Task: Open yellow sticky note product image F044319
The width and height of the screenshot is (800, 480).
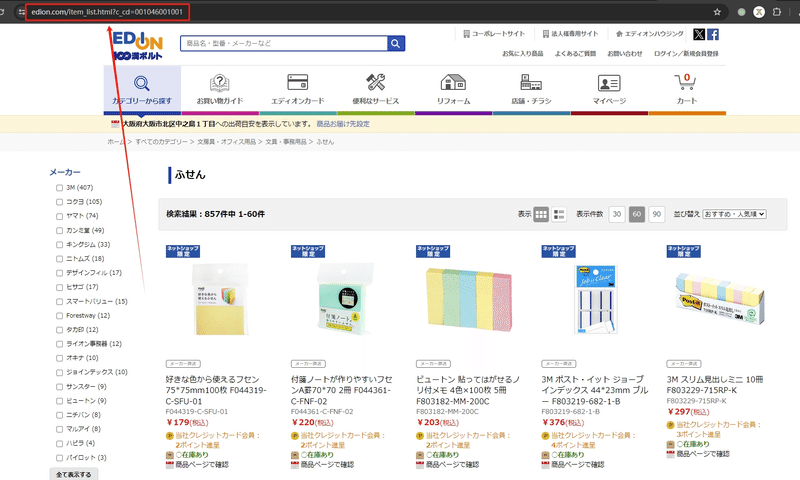Action: click(221, 299)
